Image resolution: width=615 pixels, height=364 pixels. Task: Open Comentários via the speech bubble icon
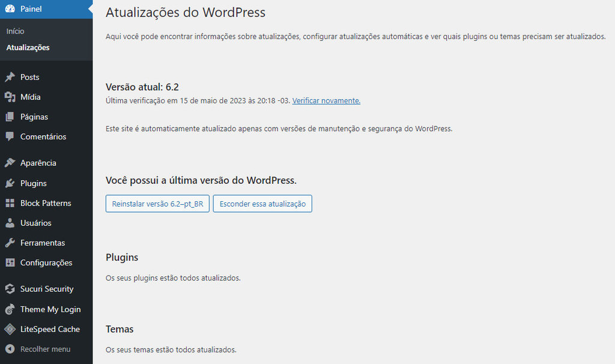pos(10,136)
